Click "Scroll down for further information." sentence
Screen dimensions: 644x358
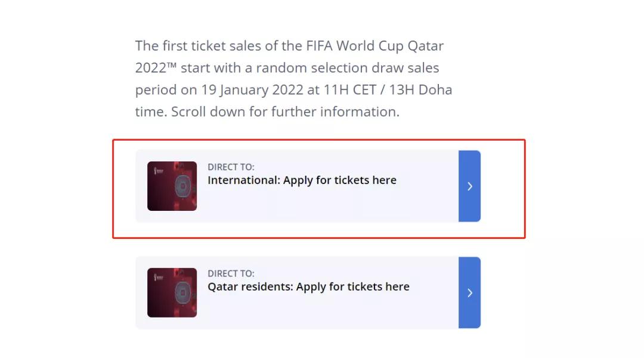(285, 112)
